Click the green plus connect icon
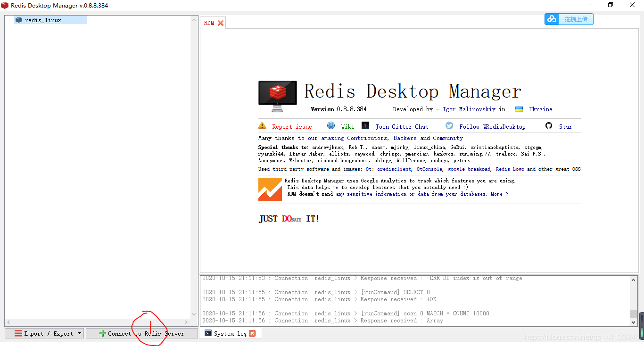Image resolution: width=644 pixels, height=346 pixels. tap(102, 333)
